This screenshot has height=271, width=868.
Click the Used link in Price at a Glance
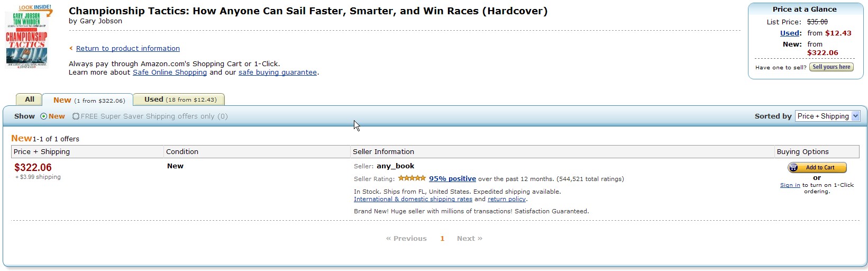[790, 33]
